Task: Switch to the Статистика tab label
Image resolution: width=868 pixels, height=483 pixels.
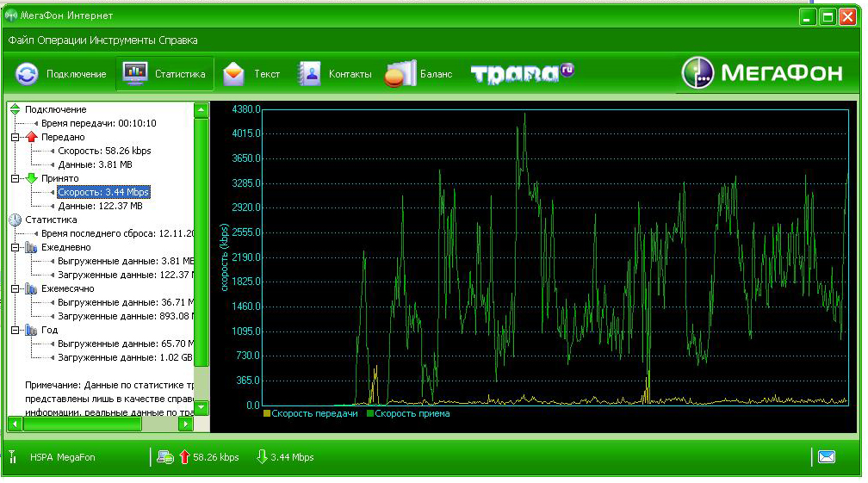Action: click(x=180, y=74)
